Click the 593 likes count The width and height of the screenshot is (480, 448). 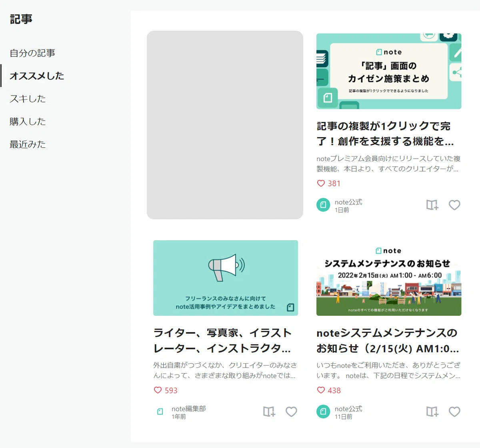point(171,390)
